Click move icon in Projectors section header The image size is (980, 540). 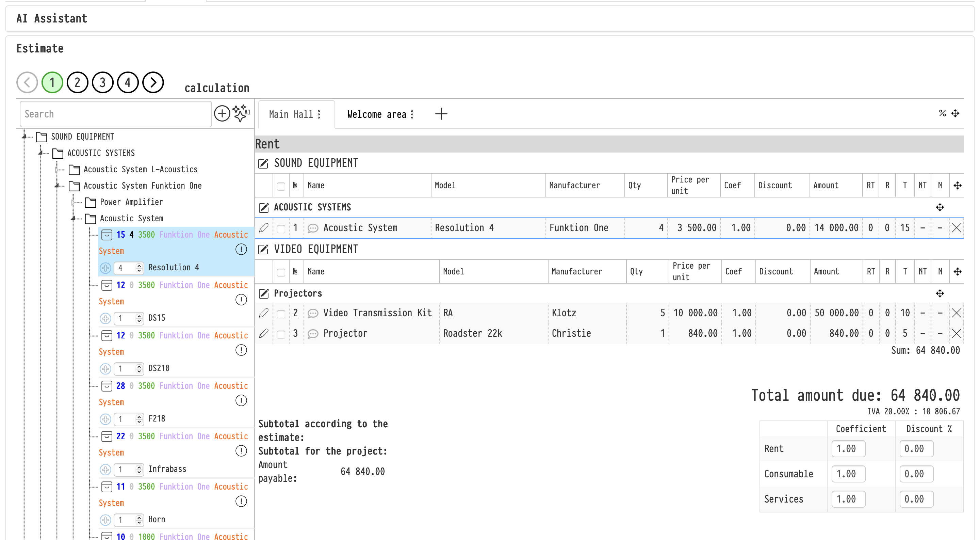click(940, 293)
